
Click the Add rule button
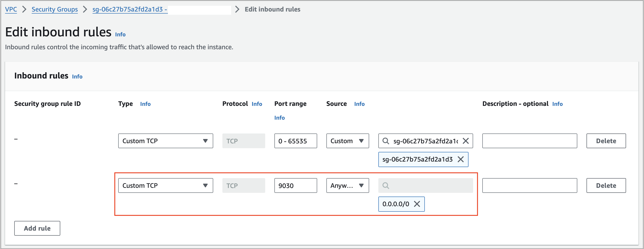37,228
